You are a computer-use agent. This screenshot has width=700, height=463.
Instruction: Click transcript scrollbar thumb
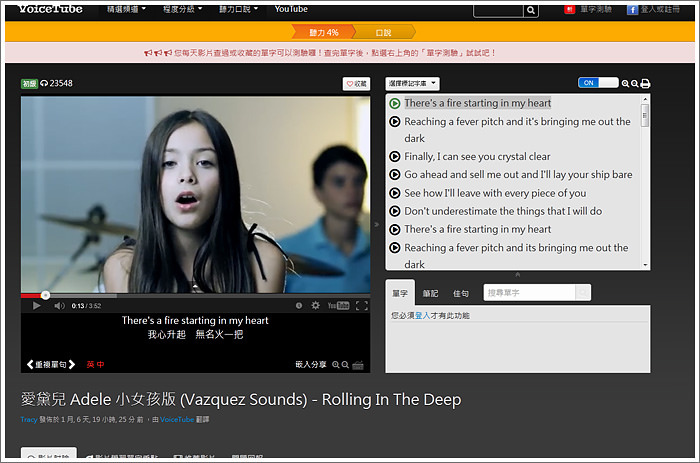(x=645, y=116)
